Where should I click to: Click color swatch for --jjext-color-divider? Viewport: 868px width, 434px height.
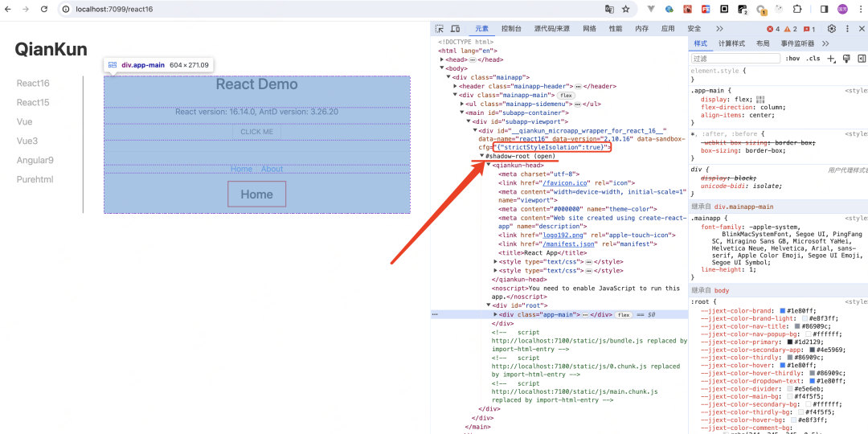(x=790, y=389)
